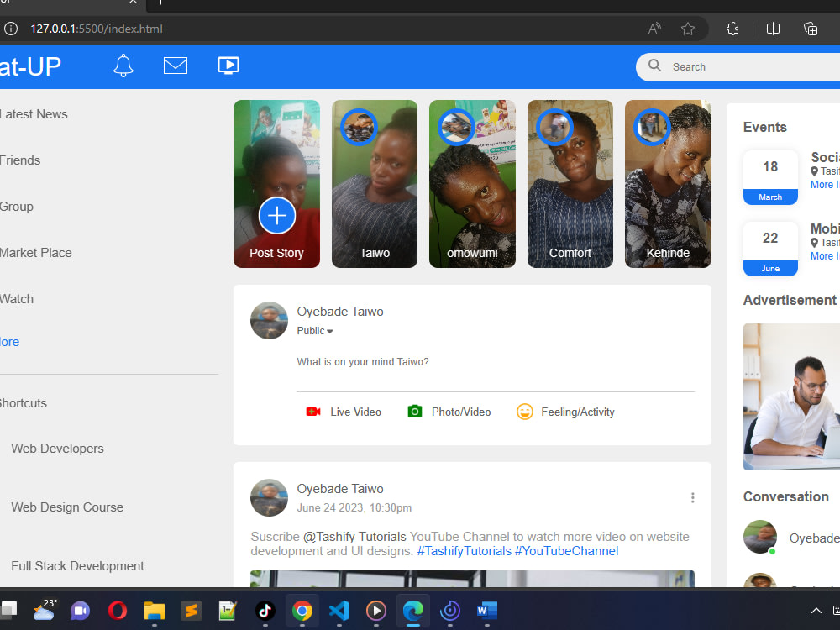
Task: Click Oyebade Taiwo name on dated post
Action: coord(340,489)
